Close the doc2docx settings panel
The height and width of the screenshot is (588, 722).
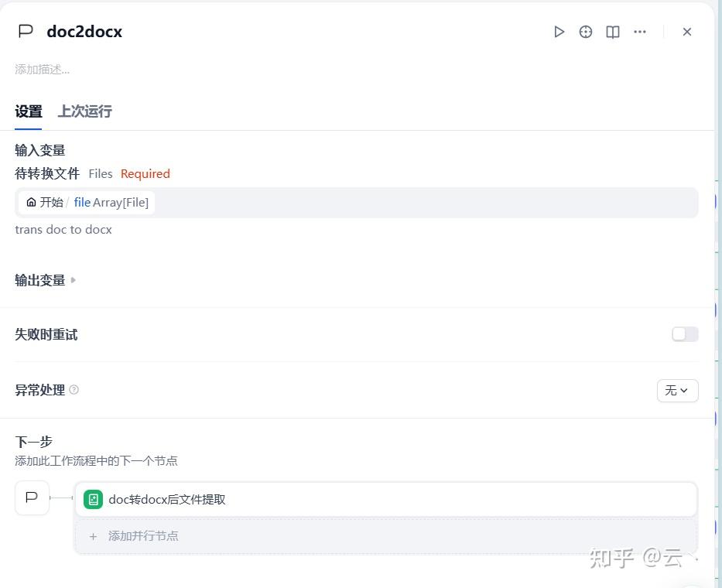pyautogui.click(x=686, y=32)
